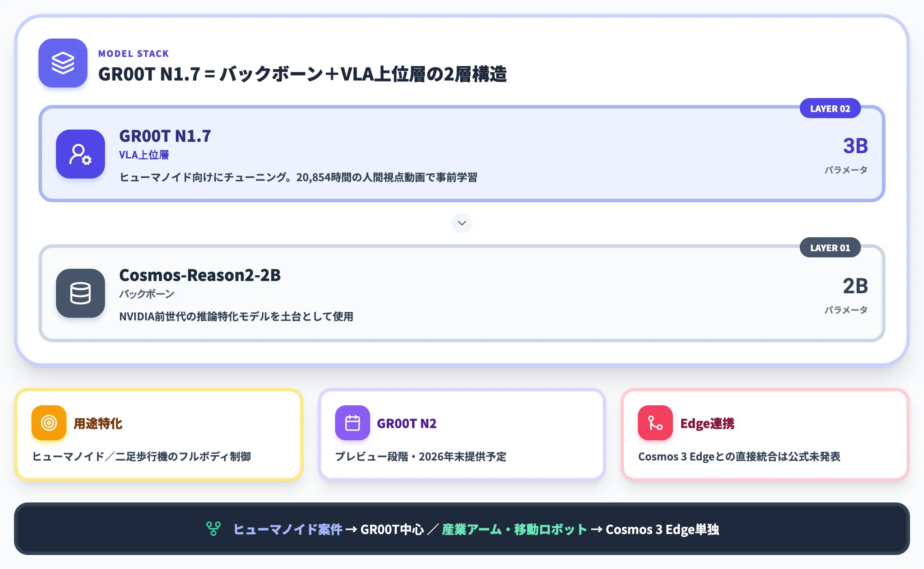Click the purple calendar icon for GR00T N2

coord(353,423)
